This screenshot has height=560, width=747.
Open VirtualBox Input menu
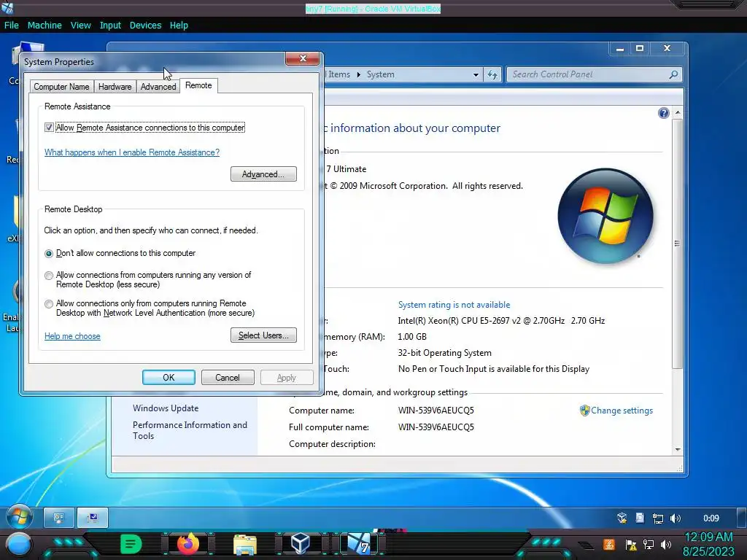coord(110,26)
